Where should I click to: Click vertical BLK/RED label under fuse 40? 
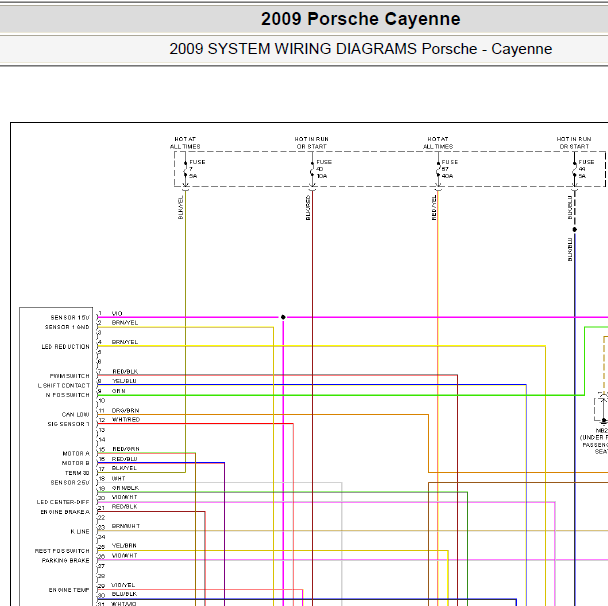click(308, 207)
